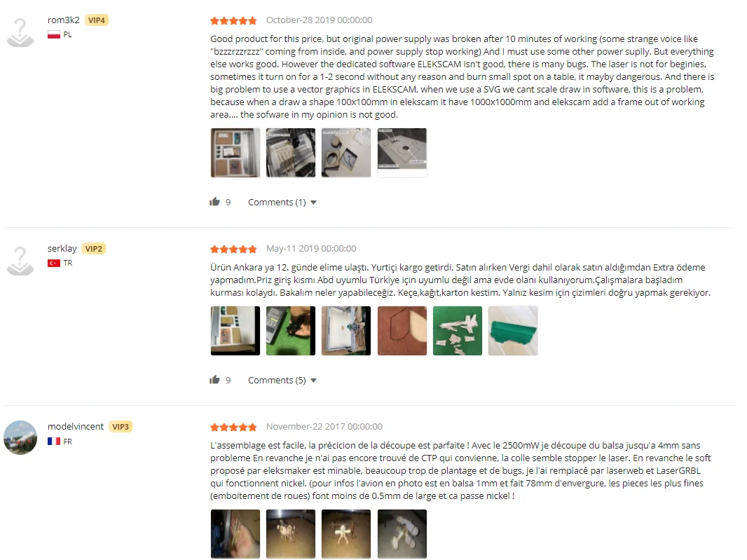The width and height of the screenshot is (747, 560).
Task: Click the Turkey flag icon under serklay
Action: 54,263
